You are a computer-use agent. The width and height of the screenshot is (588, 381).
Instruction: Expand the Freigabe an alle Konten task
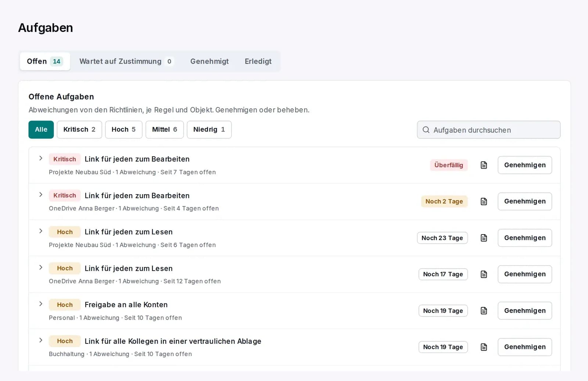41,304
